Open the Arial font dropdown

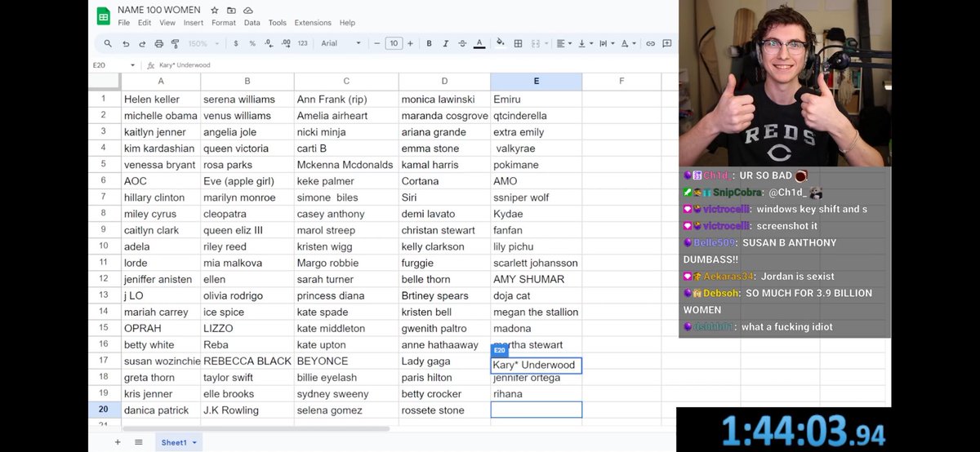[341, 43]
